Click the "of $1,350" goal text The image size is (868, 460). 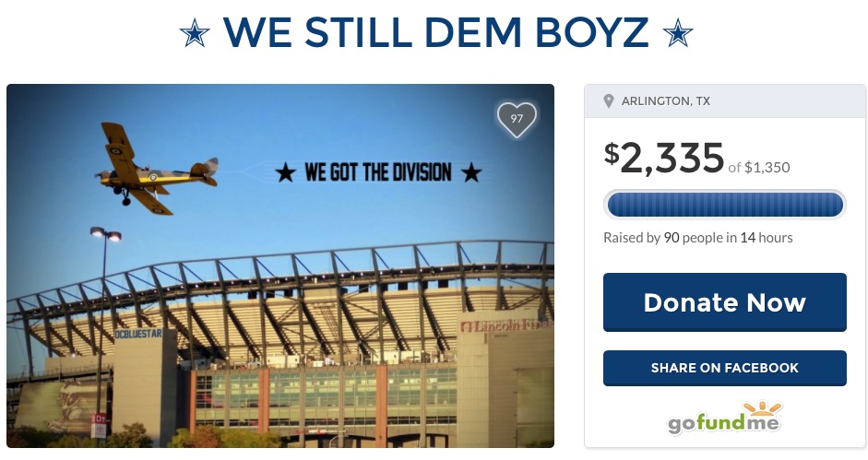[x=759, y=168]
